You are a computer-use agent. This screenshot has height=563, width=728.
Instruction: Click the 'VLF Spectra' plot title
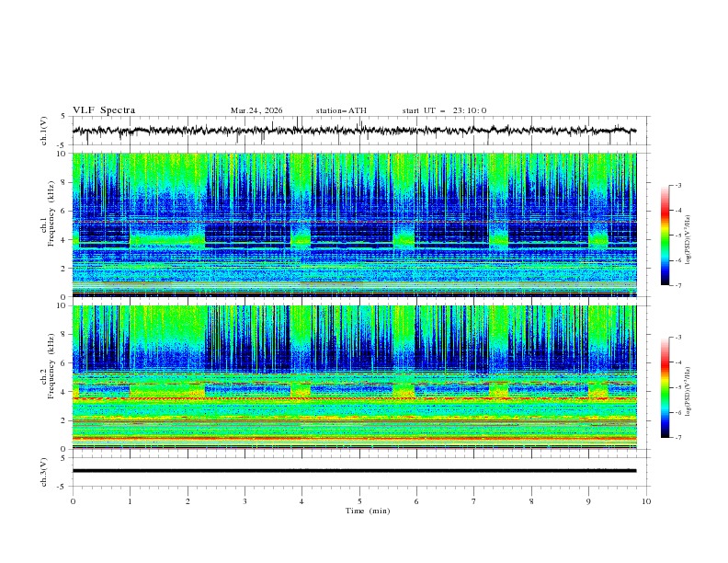click(x=104, y=110)
